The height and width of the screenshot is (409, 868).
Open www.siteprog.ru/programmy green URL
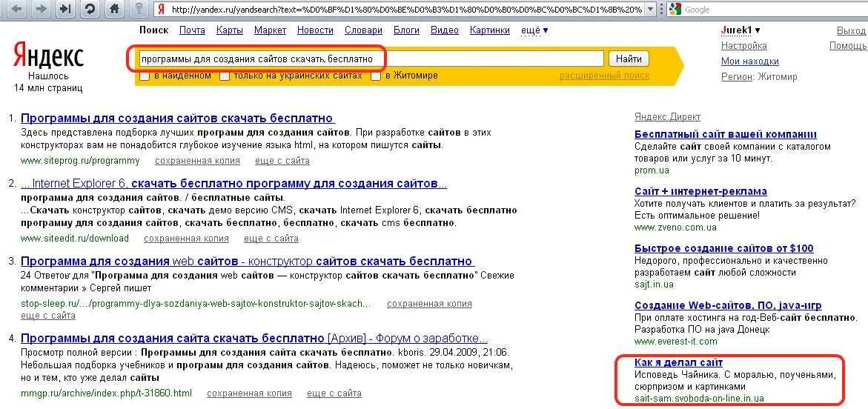[80, 161]
